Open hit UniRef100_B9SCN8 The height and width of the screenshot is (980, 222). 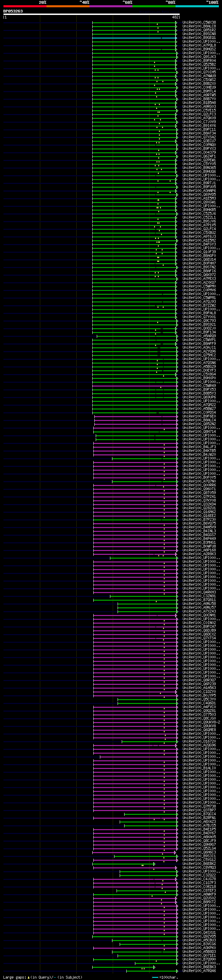199,34
